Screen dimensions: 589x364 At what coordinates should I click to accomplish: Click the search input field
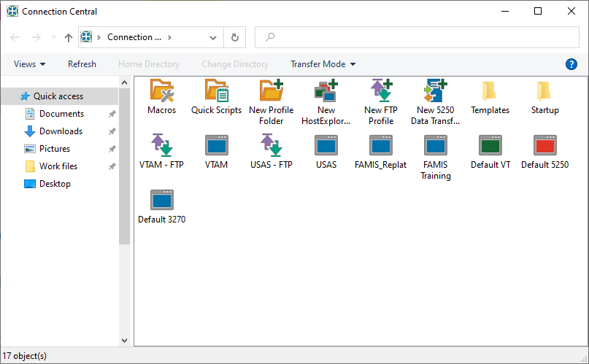click(417, 37)
